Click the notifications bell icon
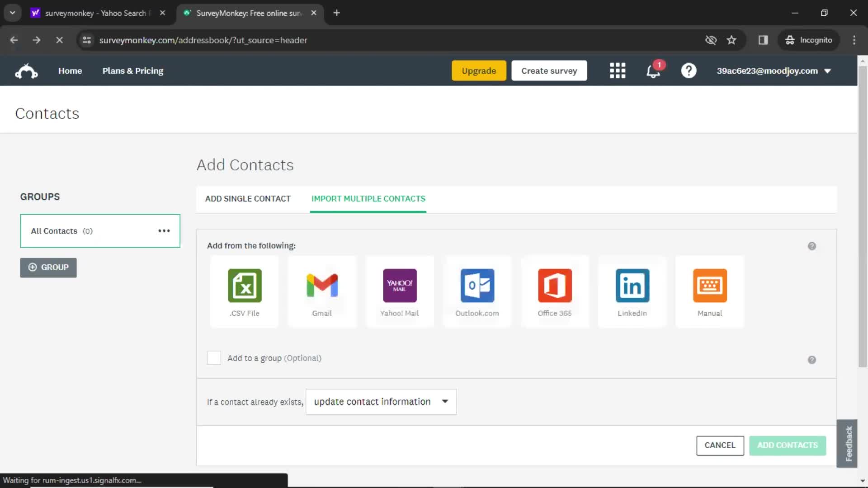868x488 pixels. coord(653,71)
